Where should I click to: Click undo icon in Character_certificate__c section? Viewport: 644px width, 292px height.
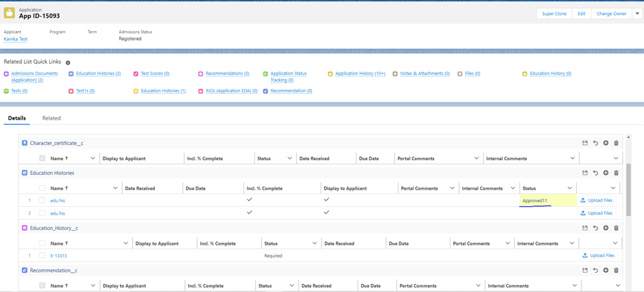pyautogui.click(x=595, y=143)
